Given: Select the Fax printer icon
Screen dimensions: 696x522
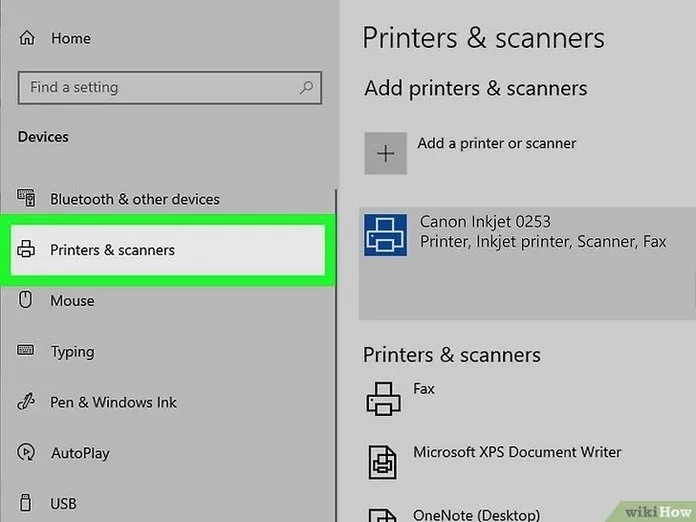Looking at the screenshot, I should (x=384, y=398).
